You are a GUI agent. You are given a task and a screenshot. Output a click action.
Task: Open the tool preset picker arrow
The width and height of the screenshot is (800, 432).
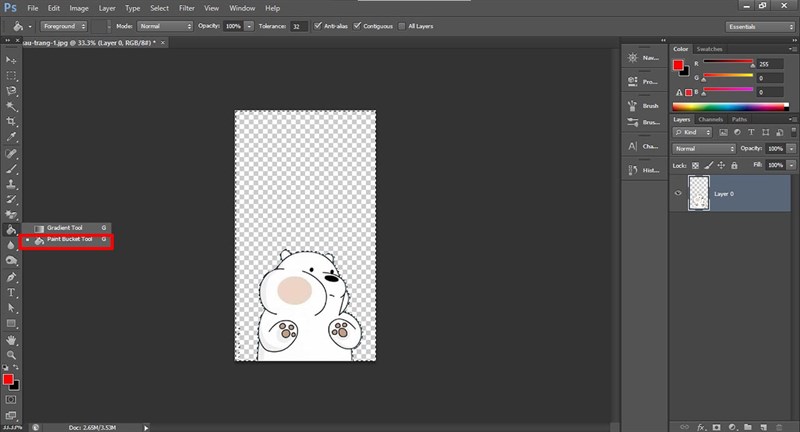click(30, 27)
